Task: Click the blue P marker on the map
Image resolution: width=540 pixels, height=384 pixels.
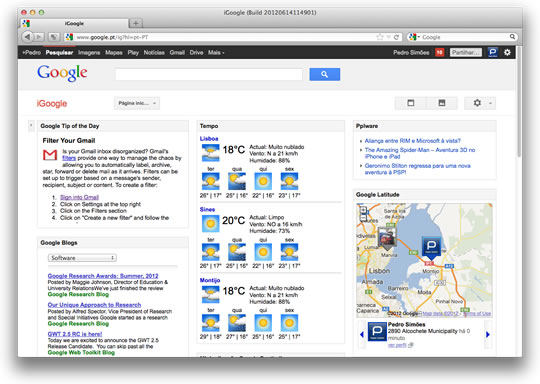Action: click(431, 247)
